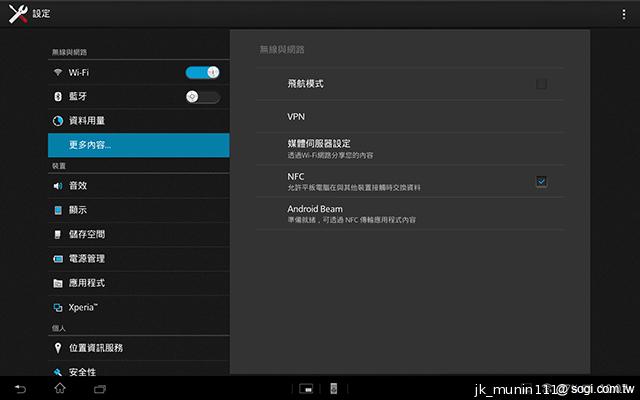
Task: Tap the 藍牙 Bluetooth label
Action: click(78, 96)
